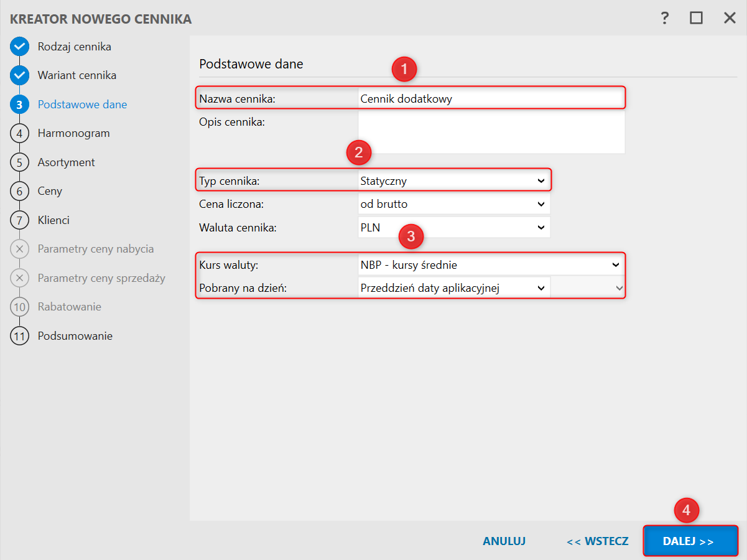
Task: Open the Waluta cennika dropdown
Action: point(453,227)
